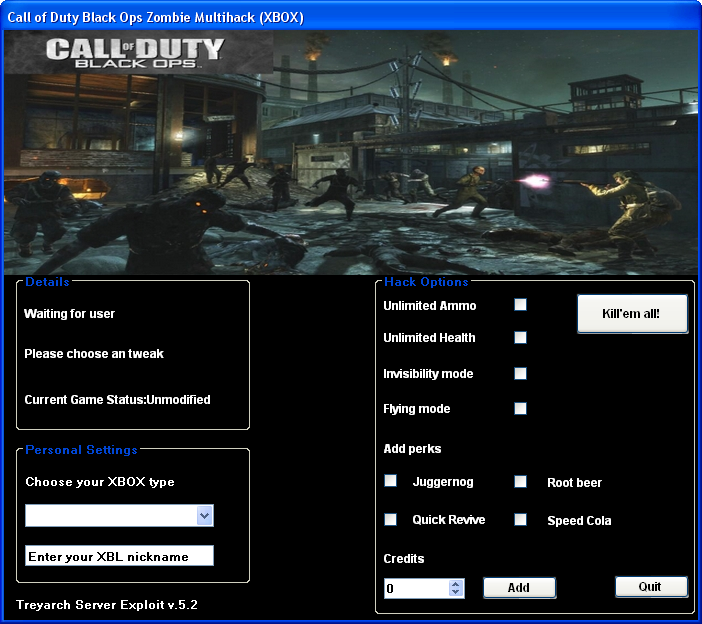The image size is (702, 624).
Task: Click the Call of Duty Black Ops logo
Action: (x=135, y=53)
